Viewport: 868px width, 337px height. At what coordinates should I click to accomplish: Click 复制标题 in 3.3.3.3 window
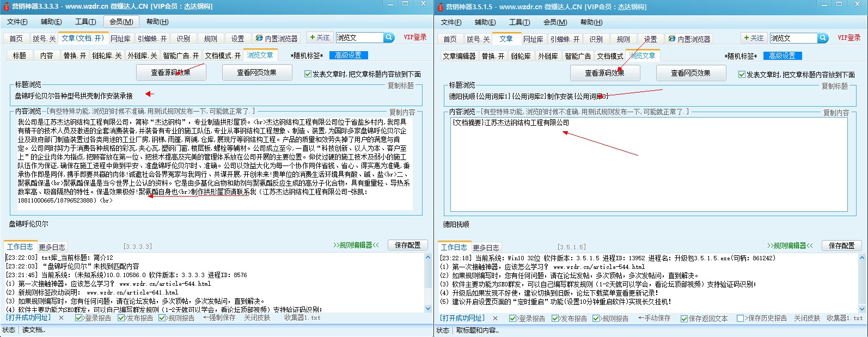pyautogui.click(x=401, y=85)
